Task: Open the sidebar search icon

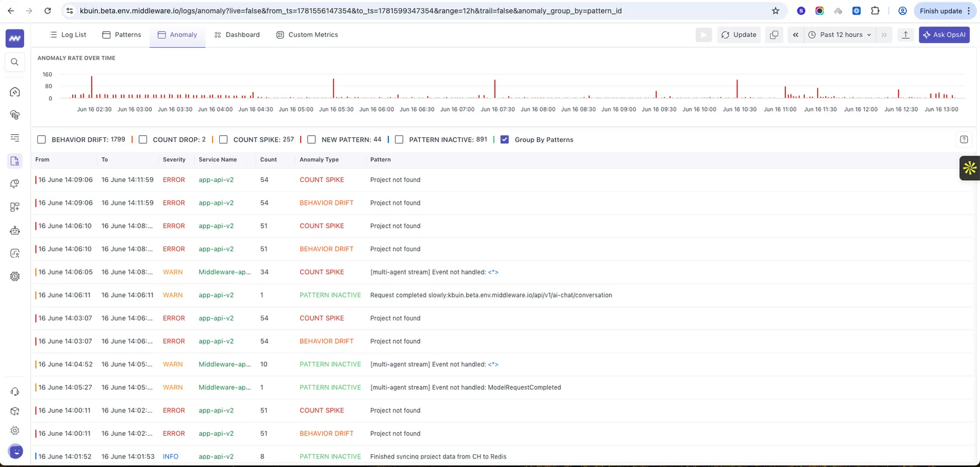Action: 15,62
